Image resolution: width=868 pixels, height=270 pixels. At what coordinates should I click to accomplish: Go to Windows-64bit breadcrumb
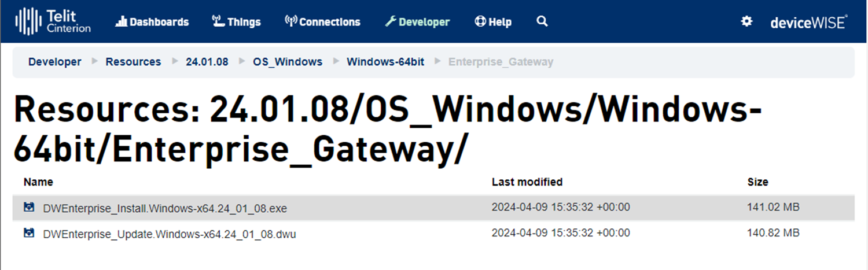point(385,62)
